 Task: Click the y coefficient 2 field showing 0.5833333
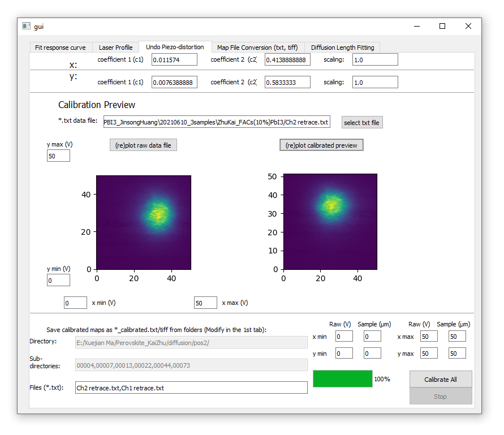pos(288,83)
